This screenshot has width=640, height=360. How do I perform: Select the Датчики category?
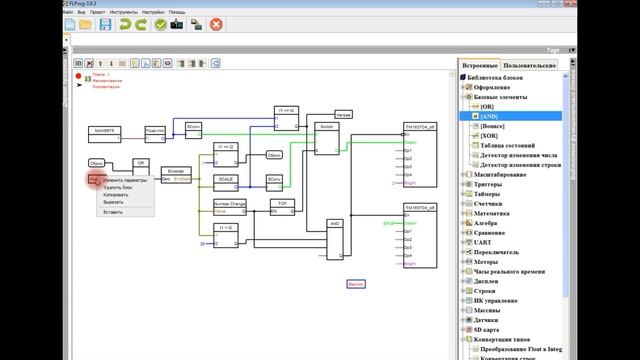click(x=486, y=320)
